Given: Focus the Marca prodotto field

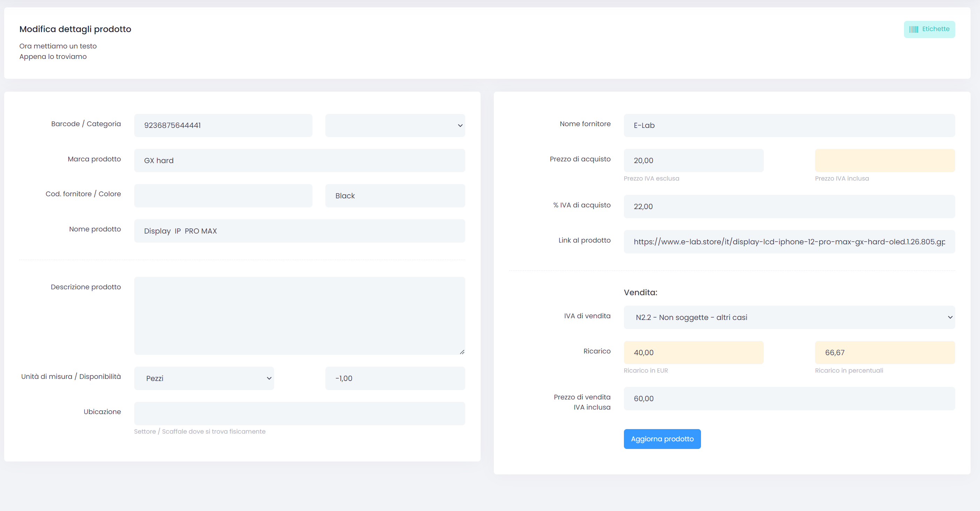Looking at the screenshot, I should [x=299, y=160].
